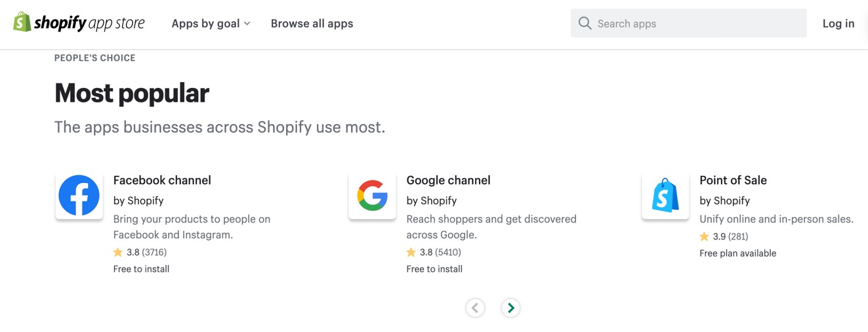Viewport: 868px width, 332px height.
Task: Click the Facebook channel app icon
Action: [79, 196]
